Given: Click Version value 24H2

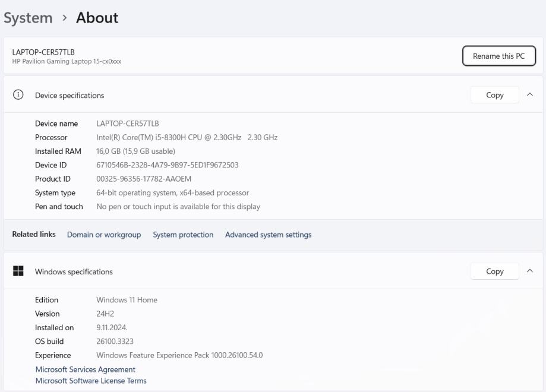Looking at the screenshot, I should [105, 314].
